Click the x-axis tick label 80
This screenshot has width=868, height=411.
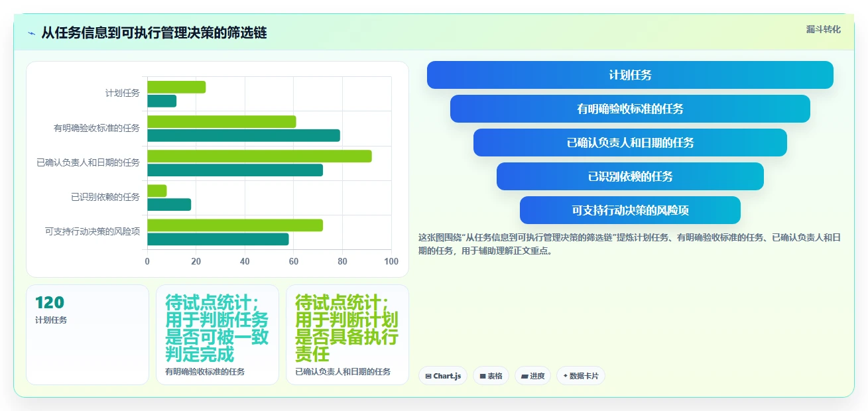pos(343,261)
